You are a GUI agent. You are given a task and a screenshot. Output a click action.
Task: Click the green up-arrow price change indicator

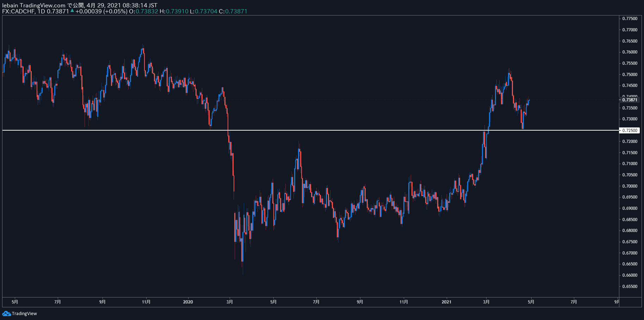coord(72,11)
